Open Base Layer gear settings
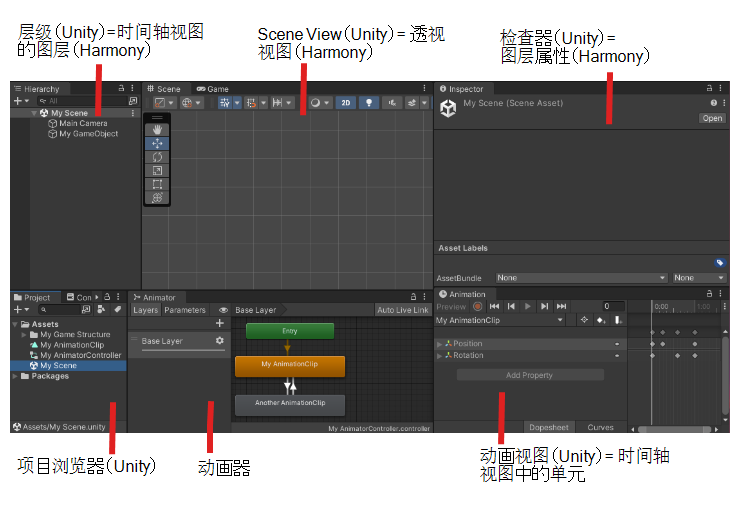This screenshot has width=740, height=510. point(219,341)
